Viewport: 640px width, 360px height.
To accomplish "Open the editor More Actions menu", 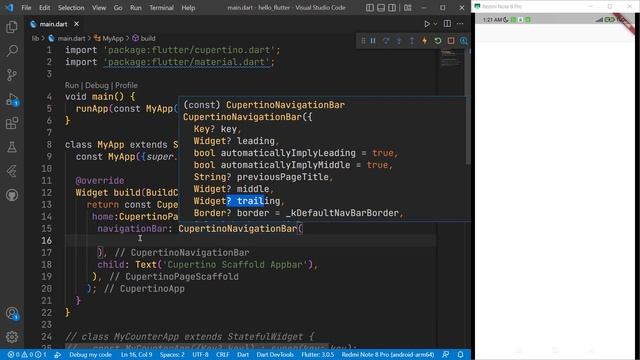I will 460,24.
